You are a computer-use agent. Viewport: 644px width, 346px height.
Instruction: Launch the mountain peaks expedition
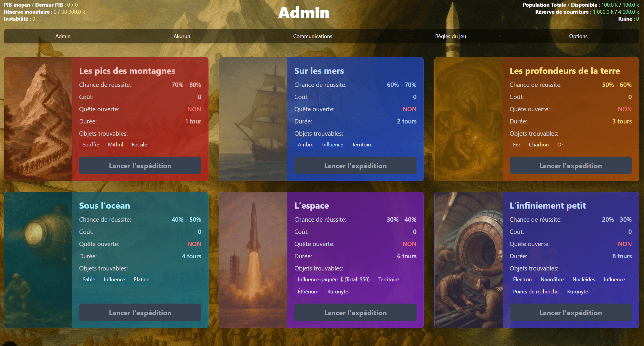tap(140, 166)
